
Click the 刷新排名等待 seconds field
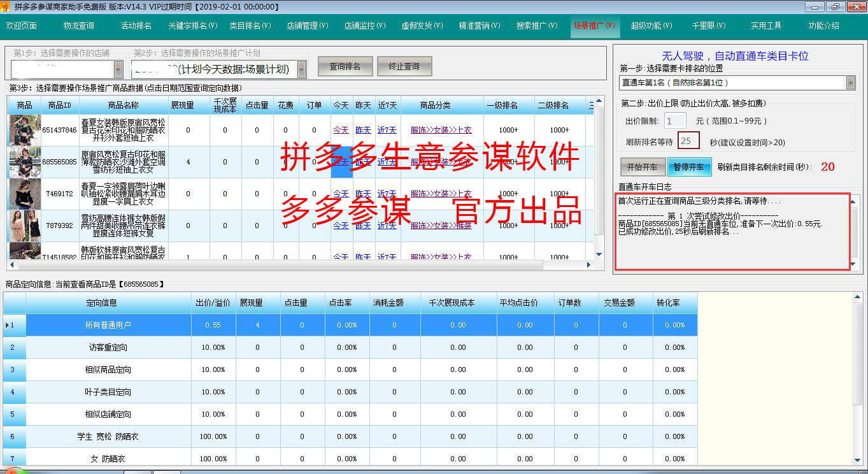click(x=689, y=140)
